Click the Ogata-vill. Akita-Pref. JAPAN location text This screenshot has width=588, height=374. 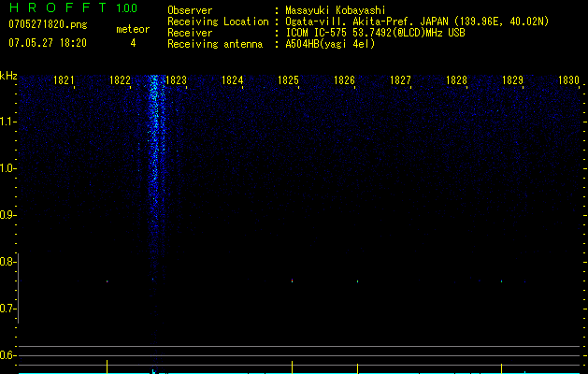pyautogui.click(x=417, y=22)
